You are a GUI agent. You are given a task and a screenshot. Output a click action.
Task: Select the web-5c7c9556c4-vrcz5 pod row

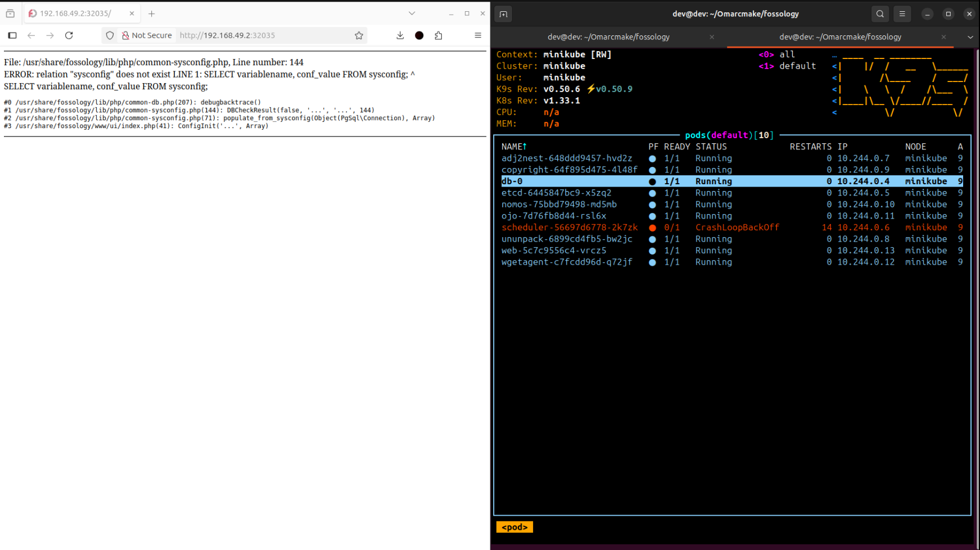point(732,251)
